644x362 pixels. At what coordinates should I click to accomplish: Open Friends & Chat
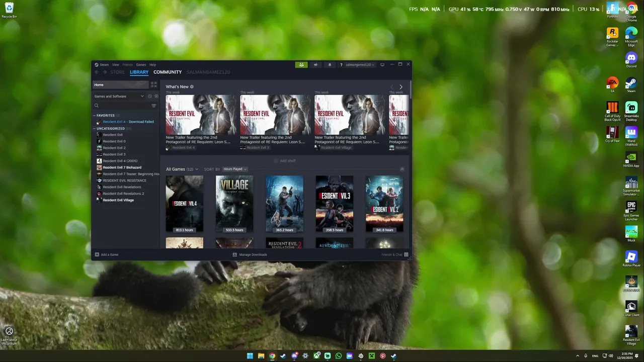tap(395, 254)
